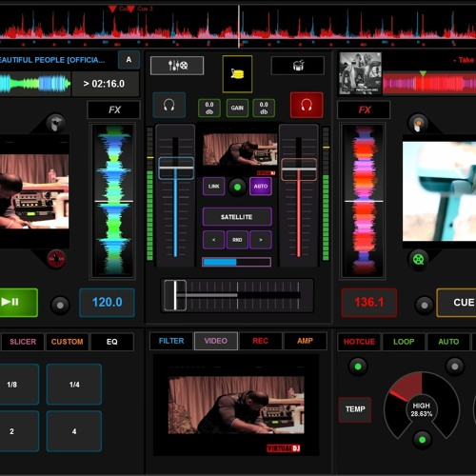Click the grey round icon above left video
This screenshot has width=476, height=476.
[56, 124]
